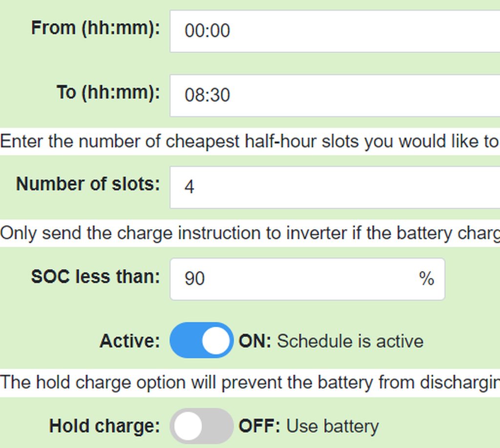Click the cheapest half-hour slots help text

249,142
